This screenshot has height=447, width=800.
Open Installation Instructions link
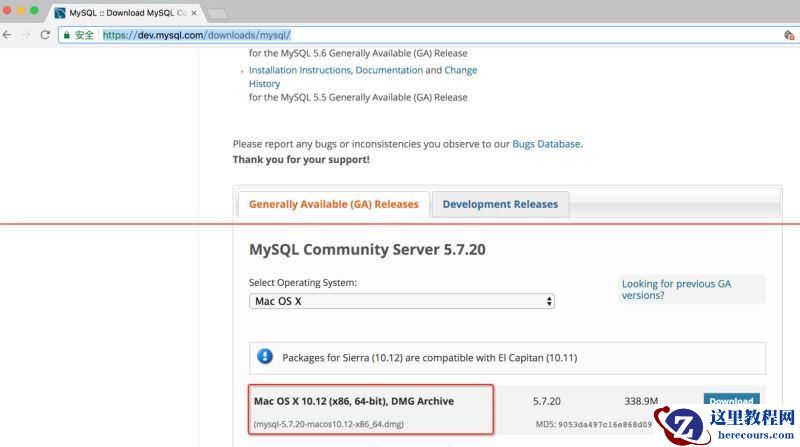point(299,71)
